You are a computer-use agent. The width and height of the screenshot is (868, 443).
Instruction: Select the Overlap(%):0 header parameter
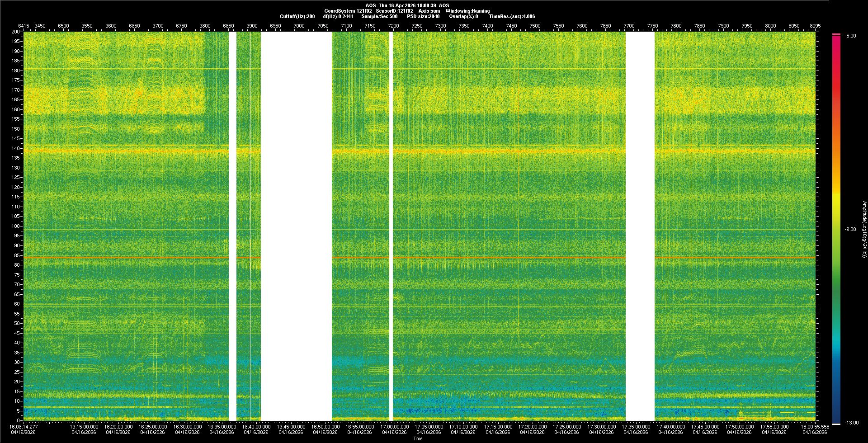[x=463, y=16]
